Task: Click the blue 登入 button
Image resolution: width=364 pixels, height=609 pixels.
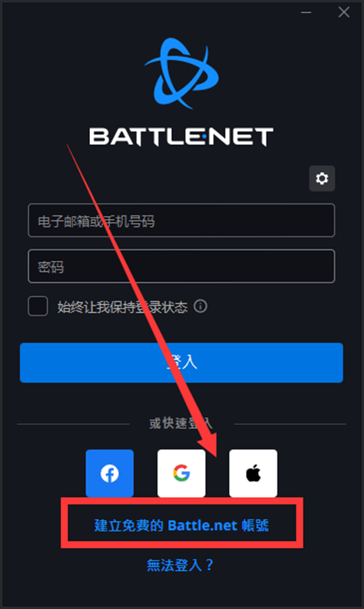Action: (181, 362)
